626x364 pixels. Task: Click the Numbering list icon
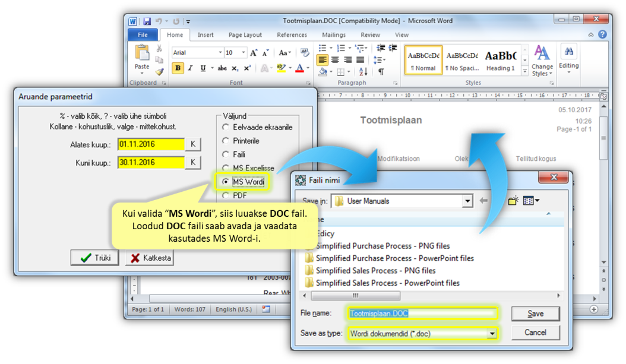[340, 48]
